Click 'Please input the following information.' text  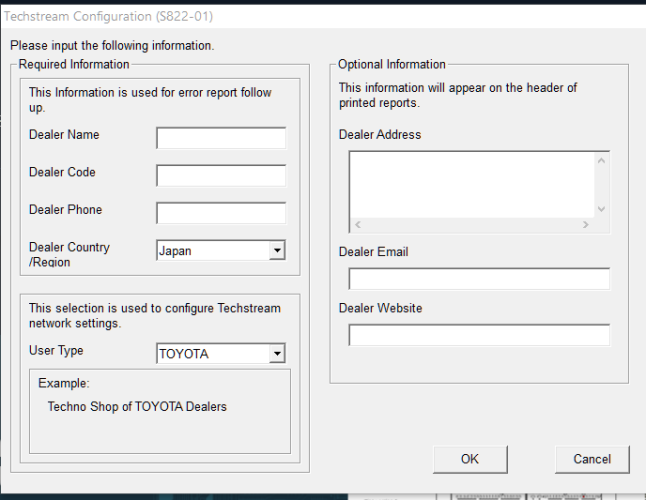pos(112,46)
